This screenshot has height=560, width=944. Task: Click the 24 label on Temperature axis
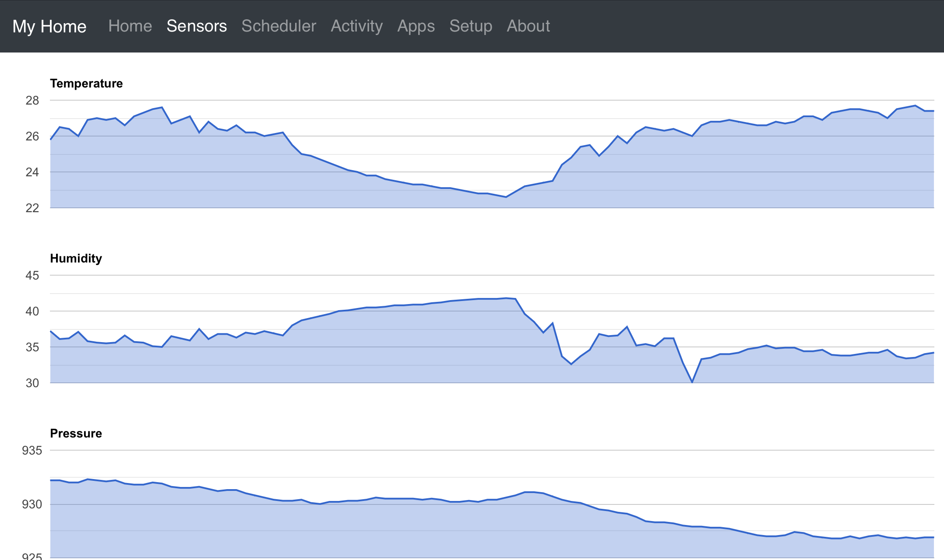pyautogui.click(x=32, y=172)
